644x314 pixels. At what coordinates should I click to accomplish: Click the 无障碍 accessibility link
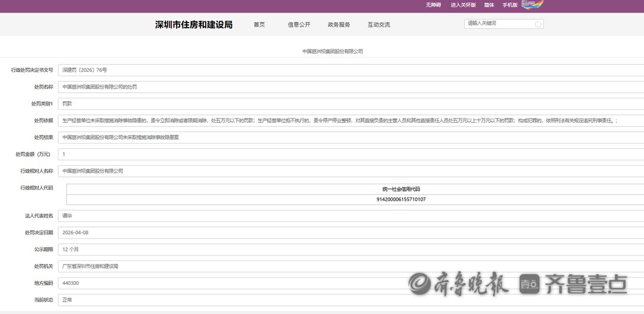(433, 5)
